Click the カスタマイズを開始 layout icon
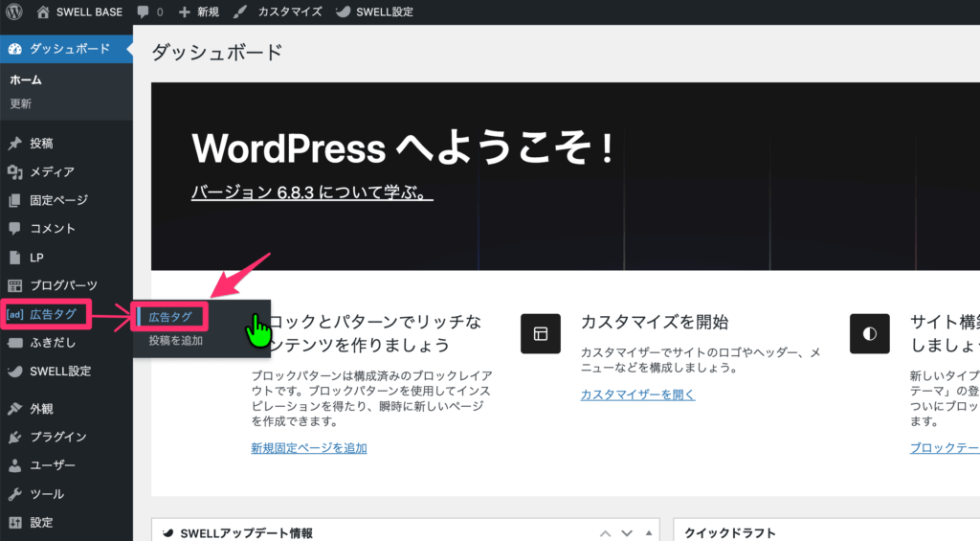The image size is (980, 541). 540,334
